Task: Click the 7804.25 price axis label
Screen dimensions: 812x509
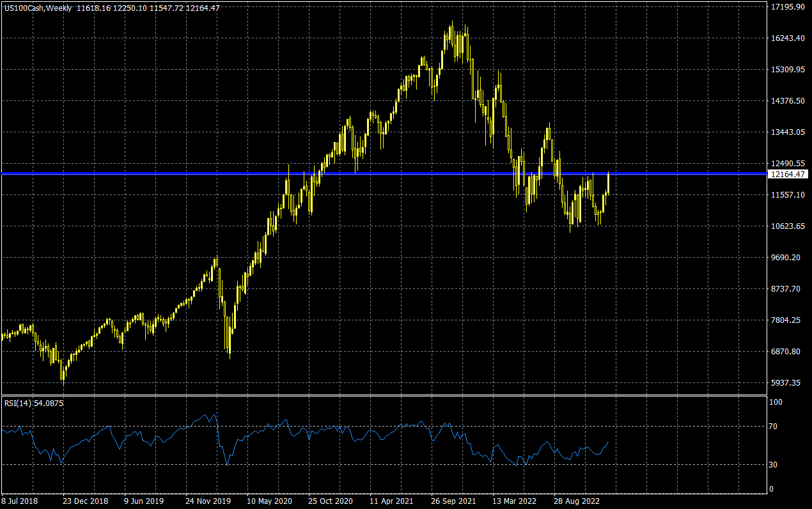Action: click(785, 320)
